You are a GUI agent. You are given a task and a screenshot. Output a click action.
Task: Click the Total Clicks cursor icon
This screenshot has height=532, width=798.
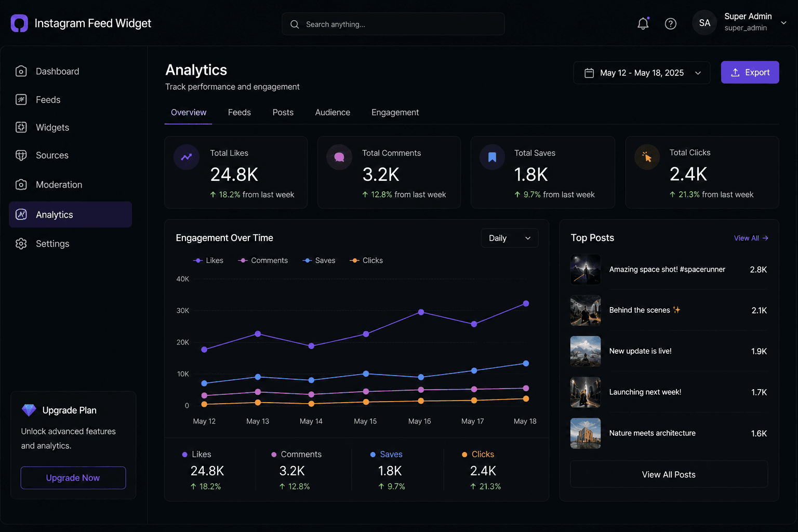[647, 157]
